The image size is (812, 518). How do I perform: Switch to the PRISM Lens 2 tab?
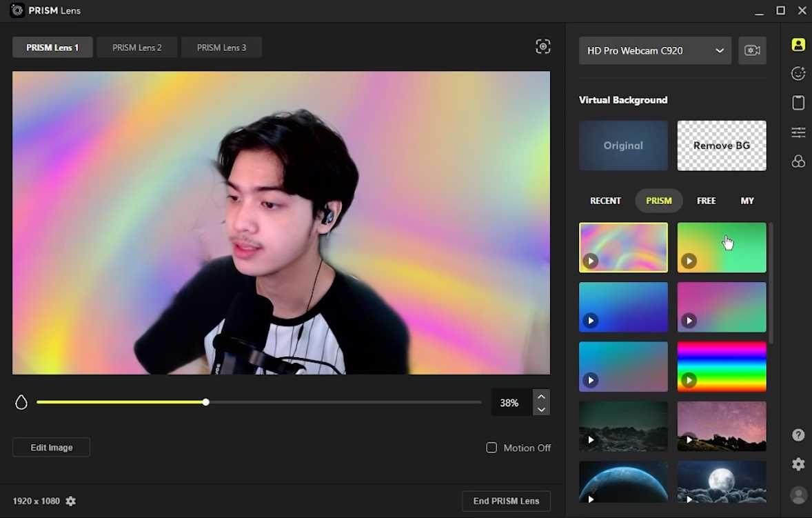(x=136, y=47)
